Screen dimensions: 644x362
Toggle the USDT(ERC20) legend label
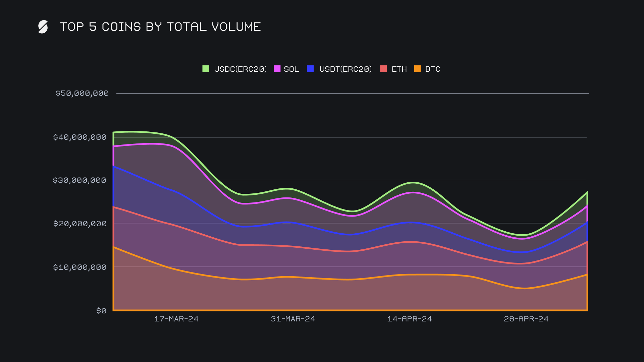pyautogui.click(x=345, y=69)
